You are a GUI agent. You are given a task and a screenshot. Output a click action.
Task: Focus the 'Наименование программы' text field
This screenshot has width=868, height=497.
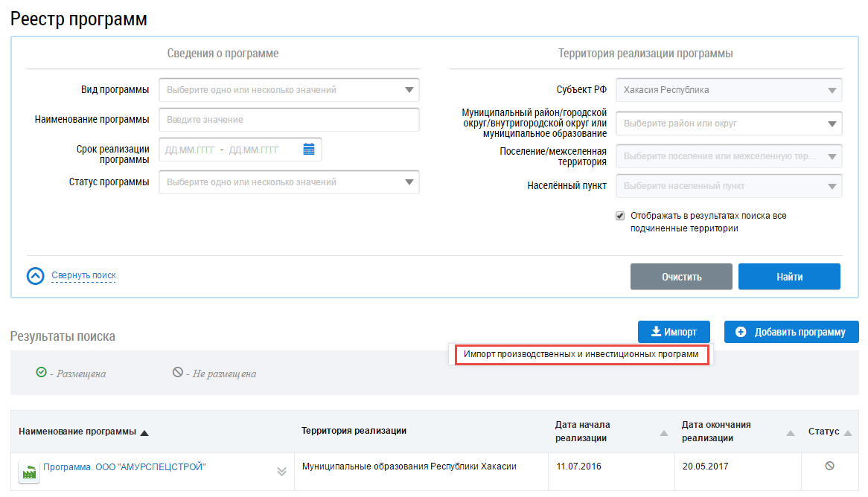tap(289, 120)
